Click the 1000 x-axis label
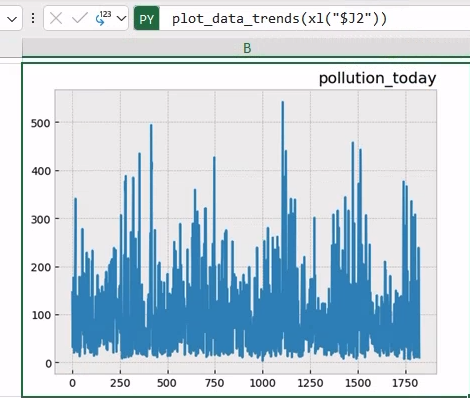This screenshot has height=398, width=470. click(263, 383)
